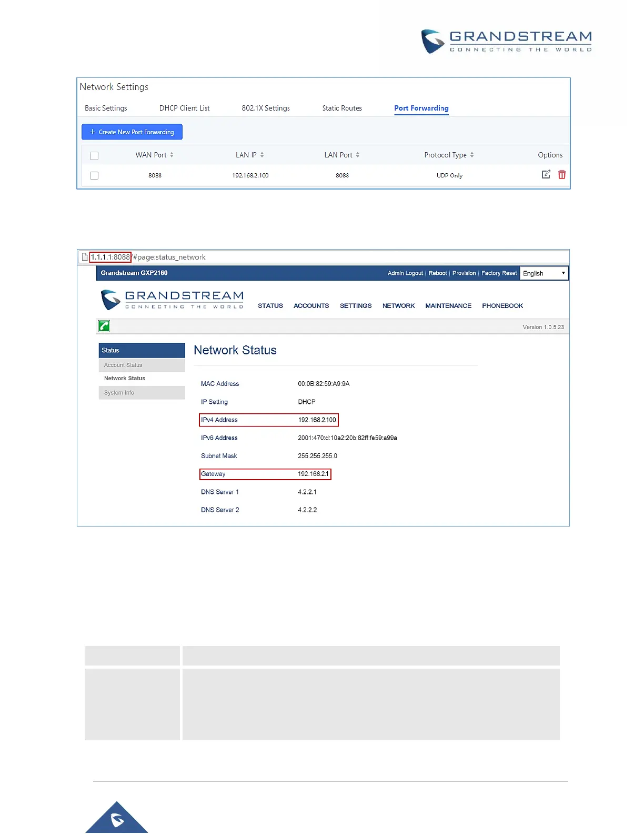Click the Subnet Mask 255.255.255.0 value
644x834 pixels.
tap(317, 456)
